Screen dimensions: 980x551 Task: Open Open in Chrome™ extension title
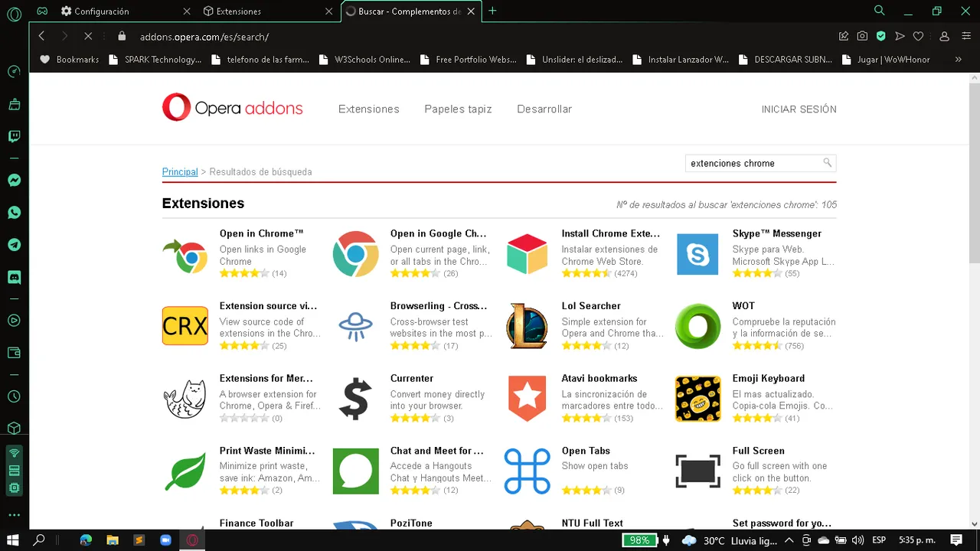tap(261, 233)
